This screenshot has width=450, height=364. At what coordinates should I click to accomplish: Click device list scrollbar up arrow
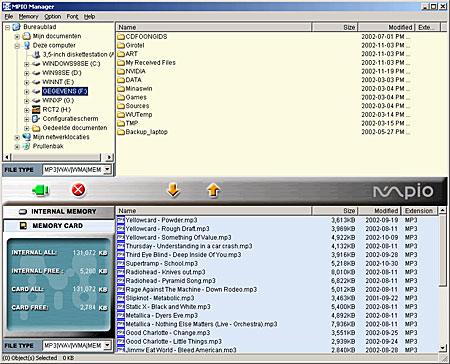(x=442, y=211)
